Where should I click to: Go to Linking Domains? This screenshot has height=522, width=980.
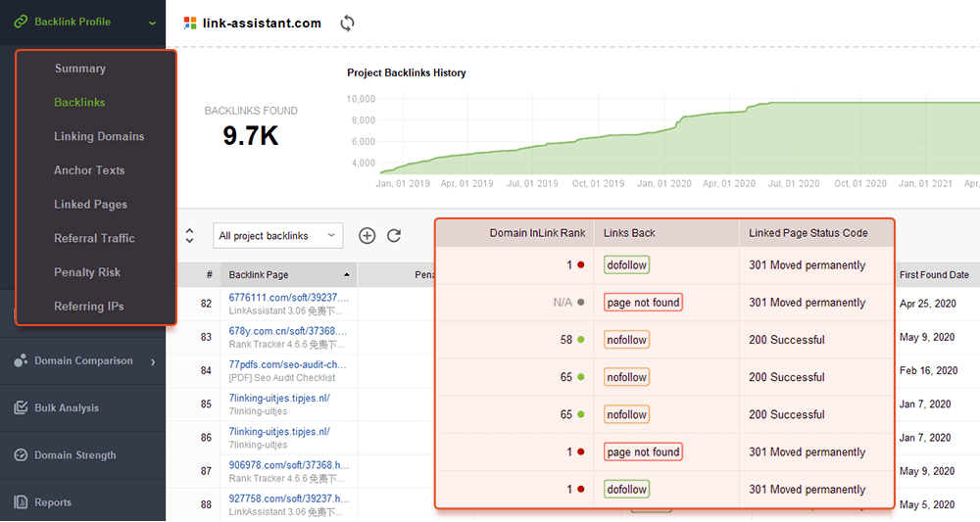[x=99, y=136]
